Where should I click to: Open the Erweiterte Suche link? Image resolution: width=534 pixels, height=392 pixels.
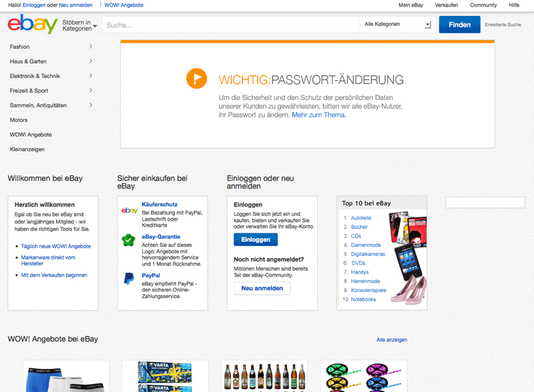coord(503,25)
